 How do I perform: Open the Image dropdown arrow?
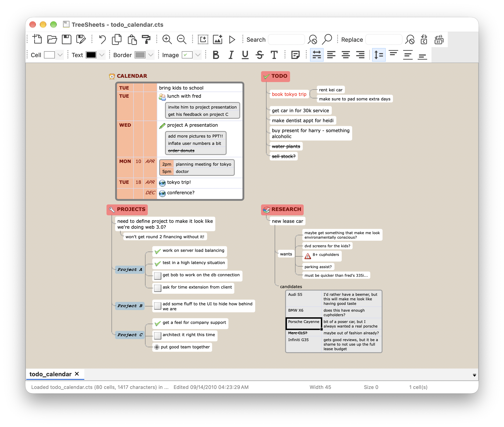(198, 55)
